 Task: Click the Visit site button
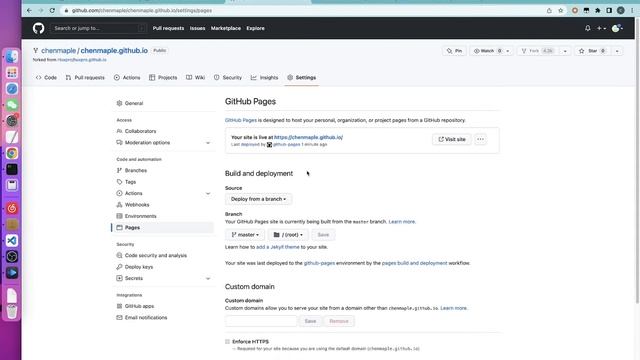coord(451,139)
